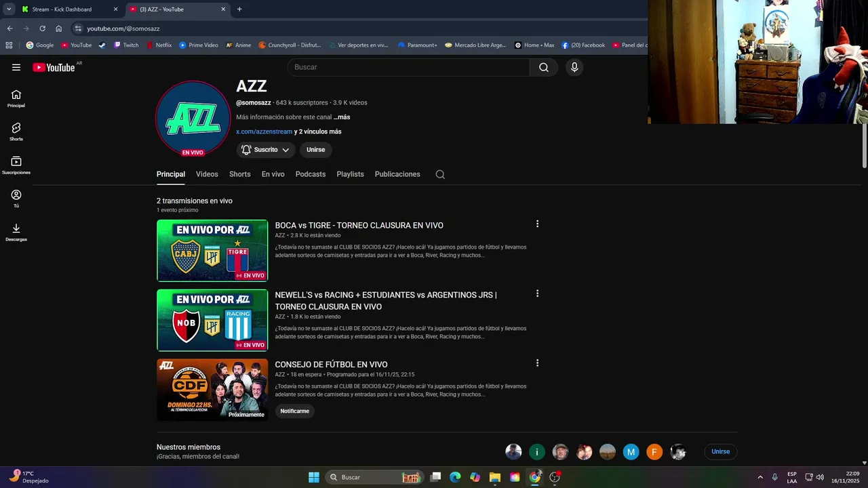Screen dimensions: 868x488
Task: Open Copilot from the taskbar
Action: tap(475, 477)
